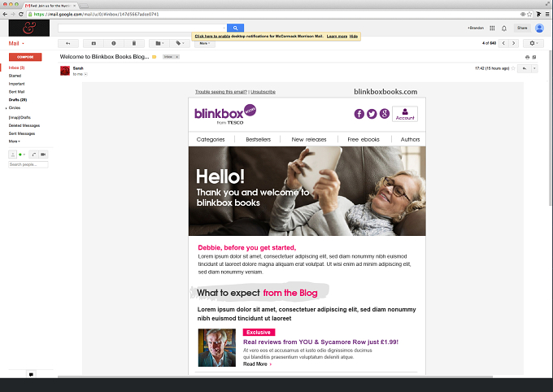
Task: Open the Sent Messages label
Action: click(22, 133)
